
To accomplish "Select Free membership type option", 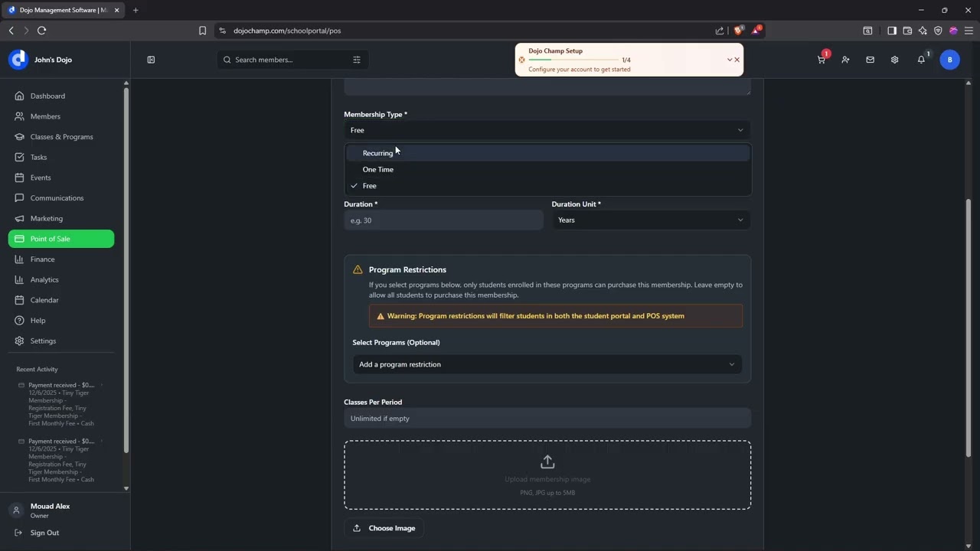I will [547, 186].
